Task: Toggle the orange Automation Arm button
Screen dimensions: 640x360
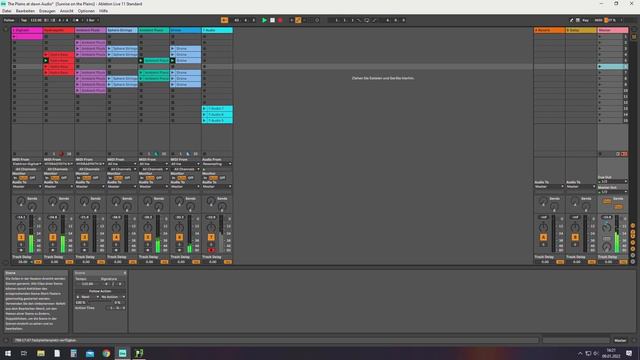Action: 298,20
